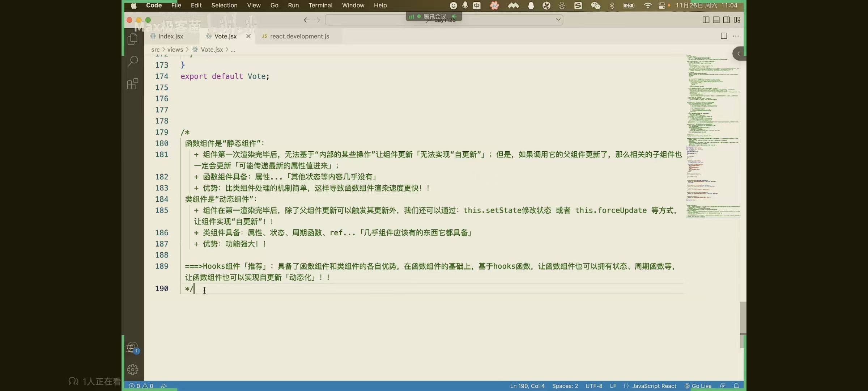
Task: Navigate back with the back arrow
Action: coord(306,20)
